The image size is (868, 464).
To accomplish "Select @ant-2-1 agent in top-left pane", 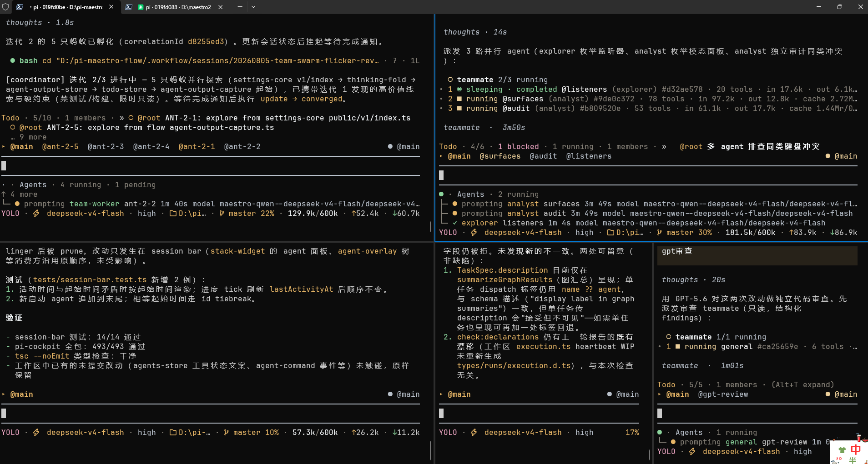I will (x=197, y=147).
